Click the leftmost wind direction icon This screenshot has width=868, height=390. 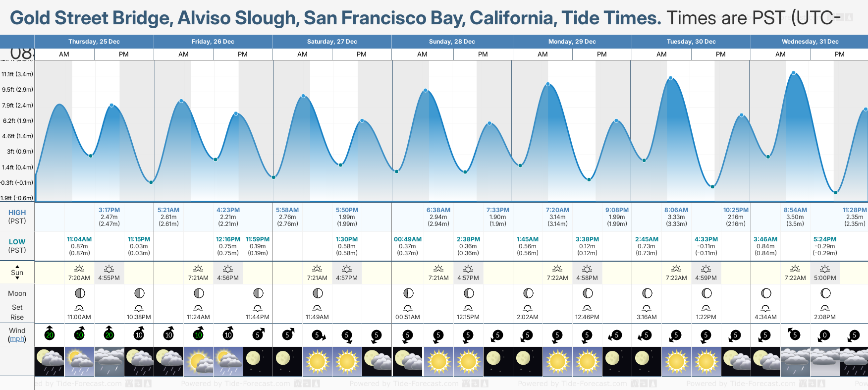click(x=50, y=334)
